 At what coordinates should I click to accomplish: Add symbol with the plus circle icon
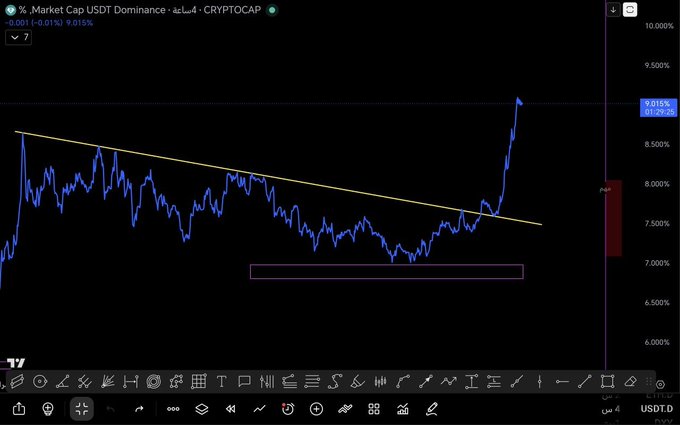coord(316,409)
